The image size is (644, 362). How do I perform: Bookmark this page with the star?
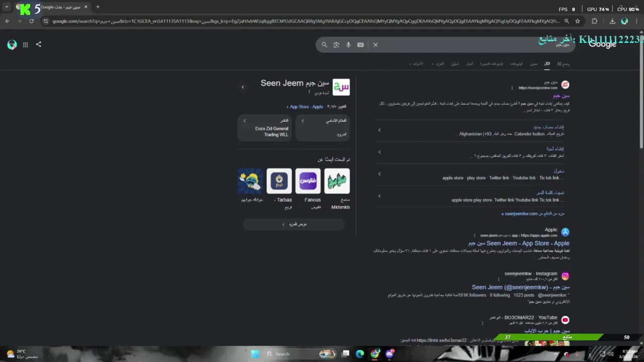click(578, 21)
